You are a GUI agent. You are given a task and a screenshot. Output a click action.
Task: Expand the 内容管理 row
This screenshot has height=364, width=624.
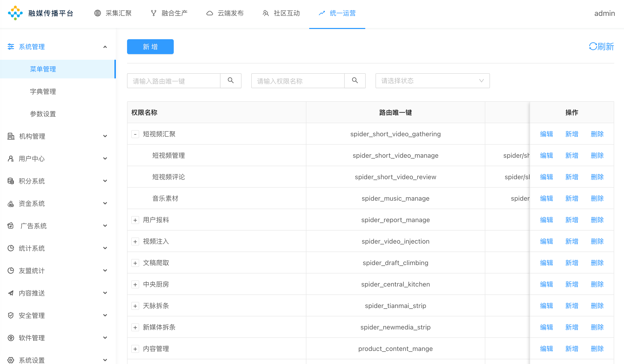coord(135,349)
